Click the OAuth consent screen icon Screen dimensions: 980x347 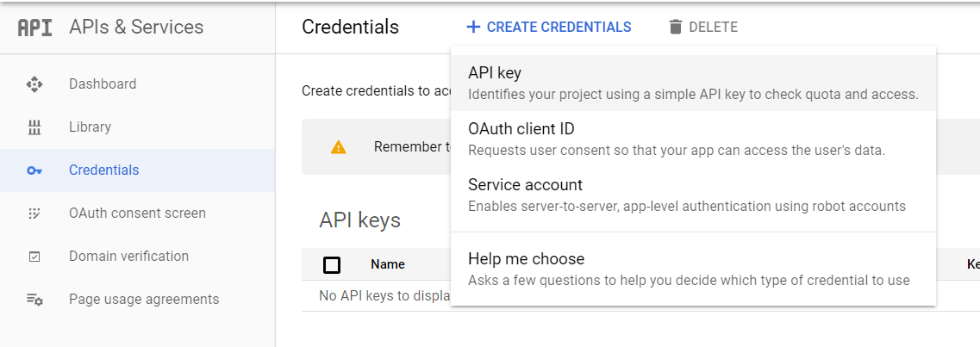pyautogui.click(x=34, y=214)
